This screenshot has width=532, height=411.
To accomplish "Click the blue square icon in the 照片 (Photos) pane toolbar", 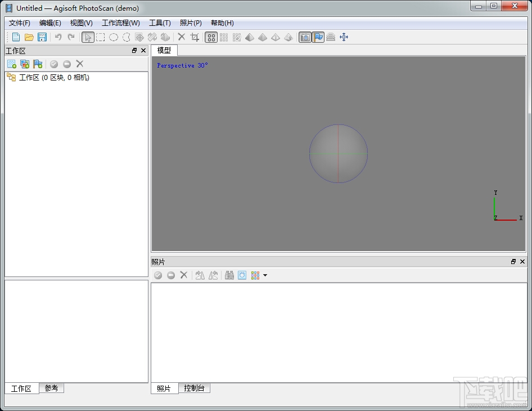I will click(242, 275).
